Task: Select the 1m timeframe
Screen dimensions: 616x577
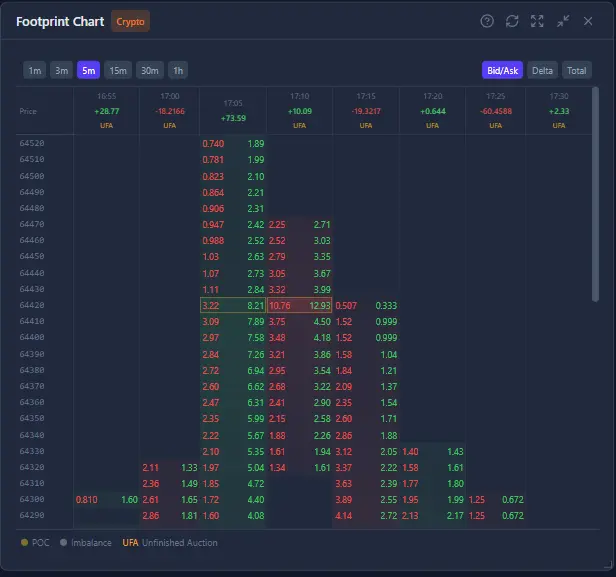Action: click(35, 70)
